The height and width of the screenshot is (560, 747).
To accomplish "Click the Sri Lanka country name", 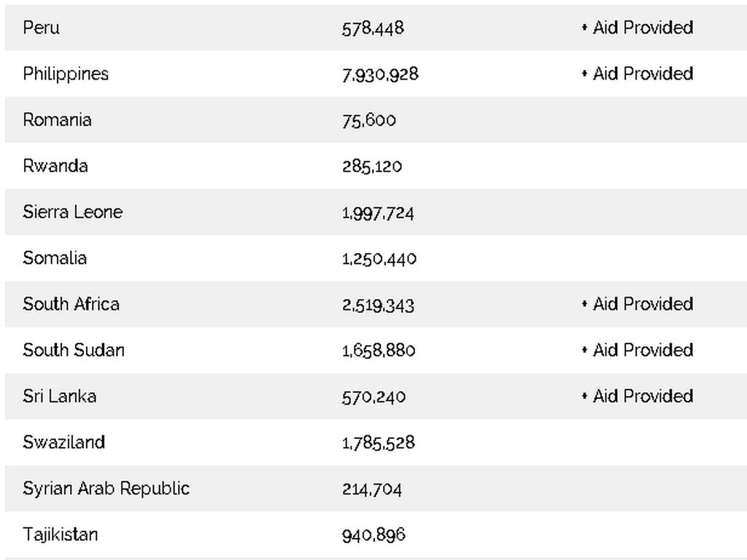I will pyautogui.click(x=59, y=396).
